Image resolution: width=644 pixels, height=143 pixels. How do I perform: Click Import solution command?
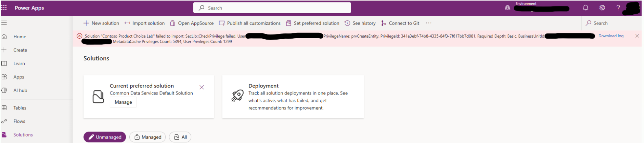144,23
